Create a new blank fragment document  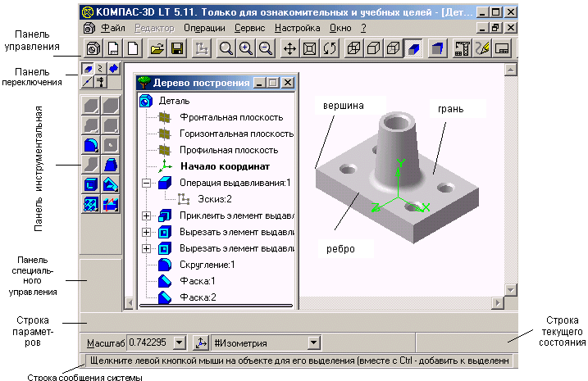(x=133, y=48)
